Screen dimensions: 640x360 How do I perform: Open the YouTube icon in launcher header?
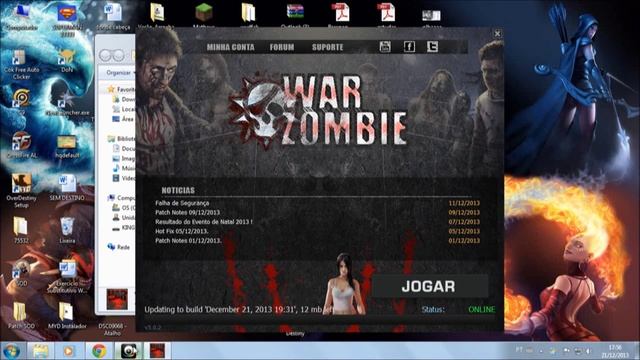[385, 47]
